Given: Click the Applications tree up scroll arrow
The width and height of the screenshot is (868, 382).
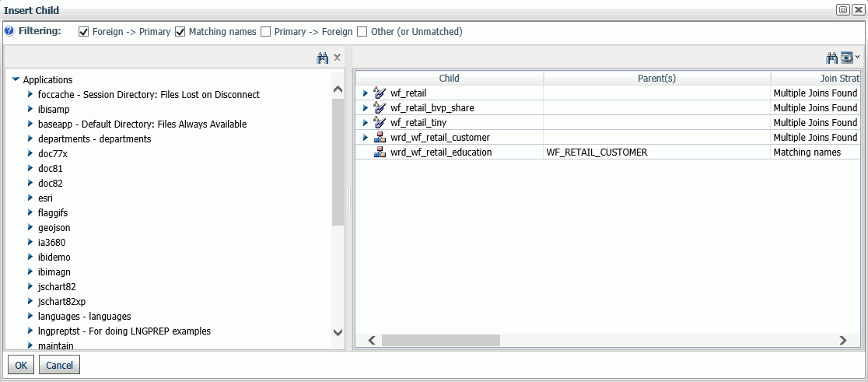Looking at the screenshot, I should click(x=337, y=89).
